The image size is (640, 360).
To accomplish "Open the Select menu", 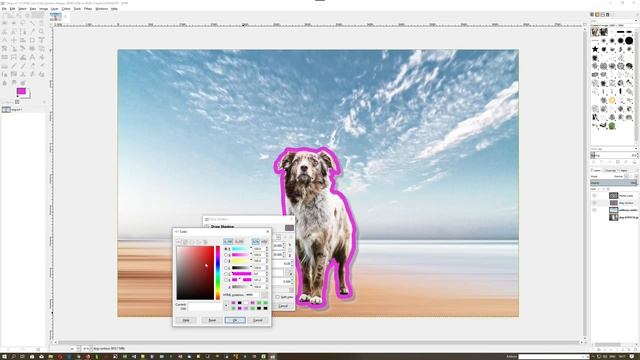I will 22,8.
